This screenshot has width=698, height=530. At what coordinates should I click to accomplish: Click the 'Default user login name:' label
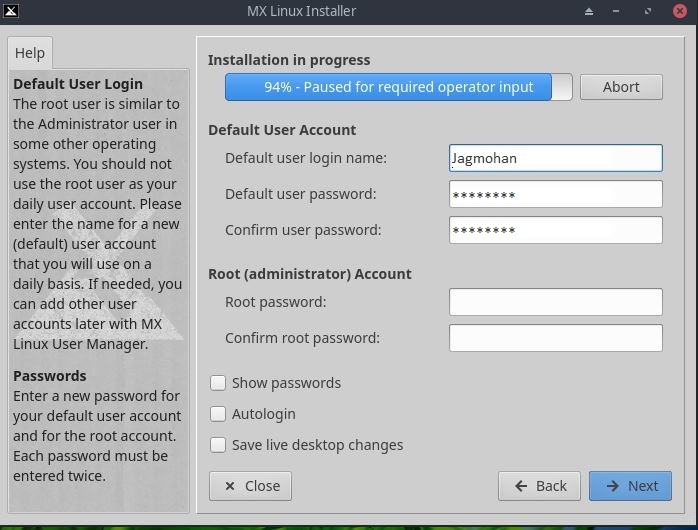(306, 158)
